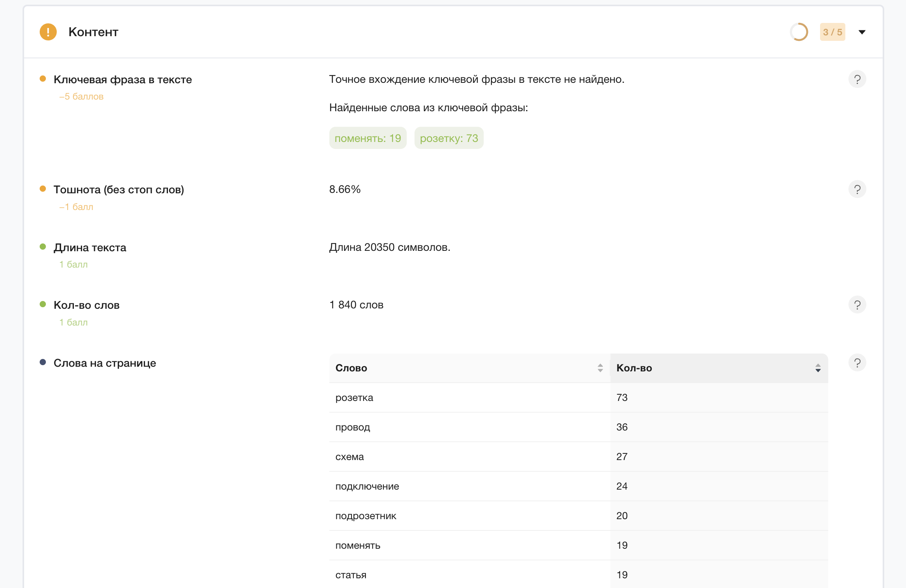Open help icon for Кол-во слов

pyautogui.click(x=857, y=305)
